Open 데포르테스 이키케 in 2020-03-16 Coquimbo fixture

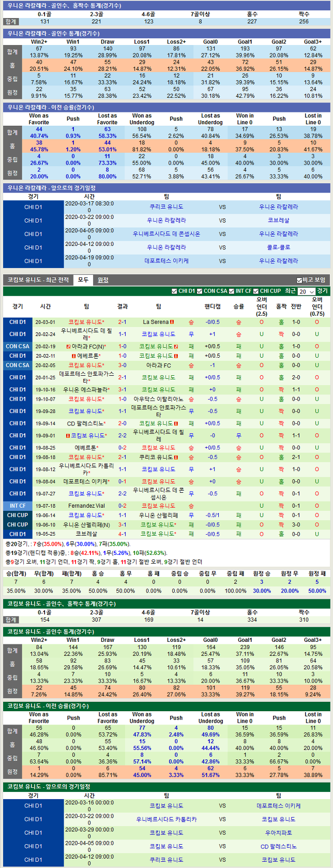(278, 806)
